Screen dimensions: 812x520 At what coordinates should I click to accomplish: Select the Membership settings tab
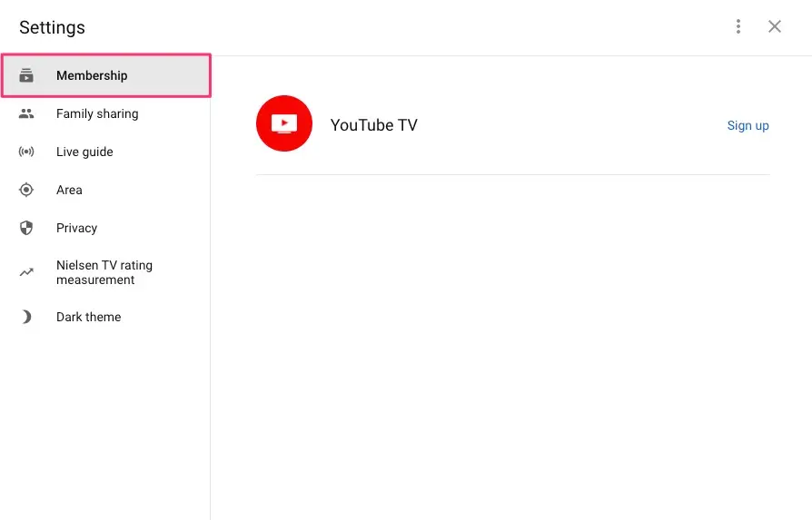click(106, 75)
